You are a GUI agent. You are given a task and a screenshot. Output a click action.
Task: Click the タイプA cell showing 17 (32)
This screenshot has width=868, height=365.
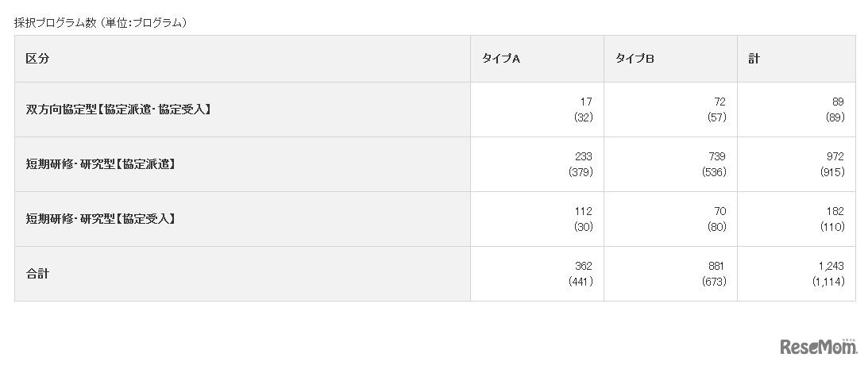click(585, 109)
